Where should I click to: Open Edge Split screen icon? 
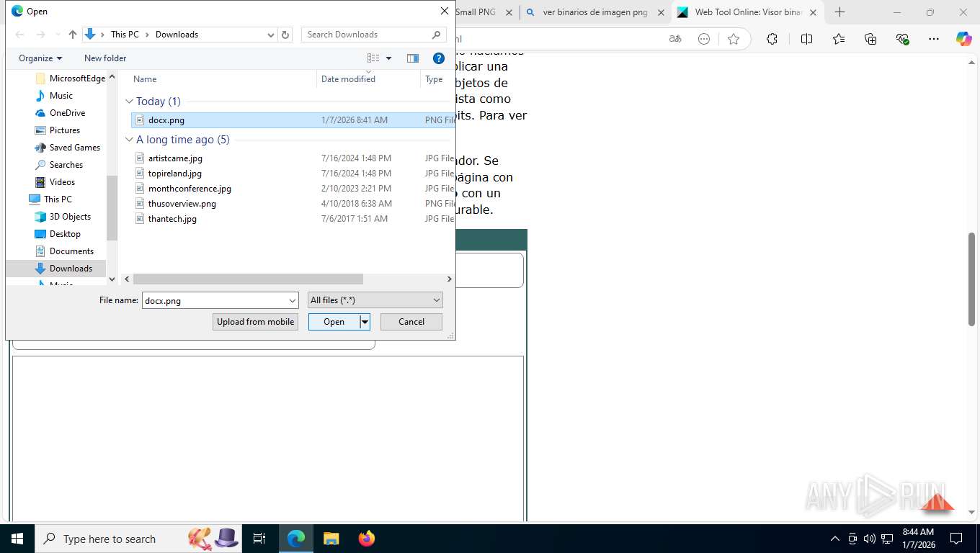tap(806, 39)
